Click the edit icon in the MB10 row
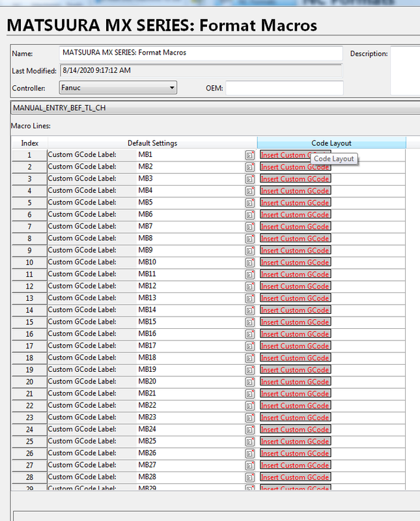This screenshot has width=420, height=521. pos(250,263)
